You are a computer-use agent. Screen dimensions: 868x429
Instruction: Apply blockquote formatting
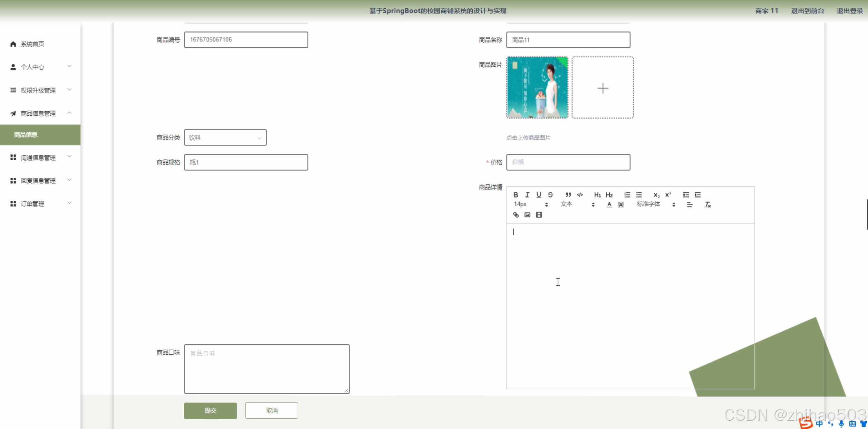click(568, 195)
